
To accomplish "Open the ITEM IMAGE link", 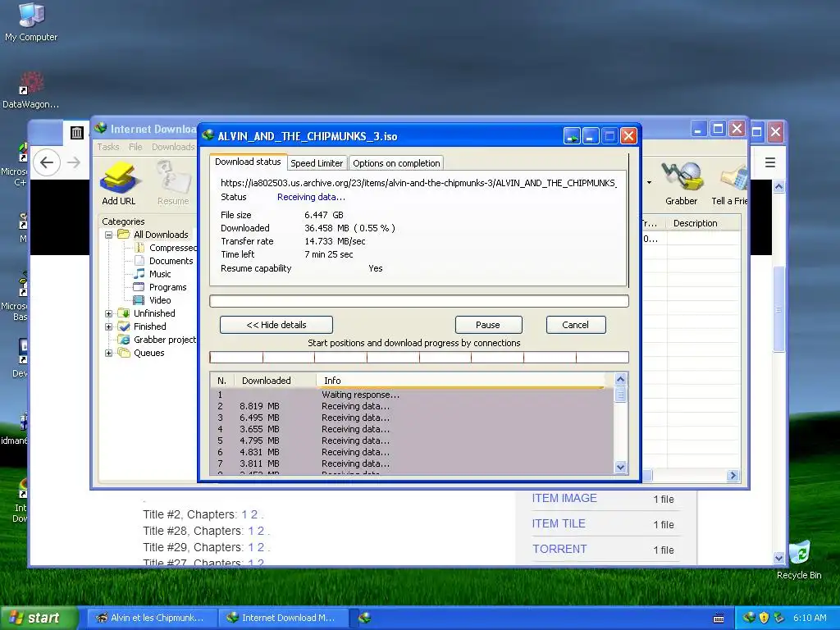I will [x=564, y=498].
